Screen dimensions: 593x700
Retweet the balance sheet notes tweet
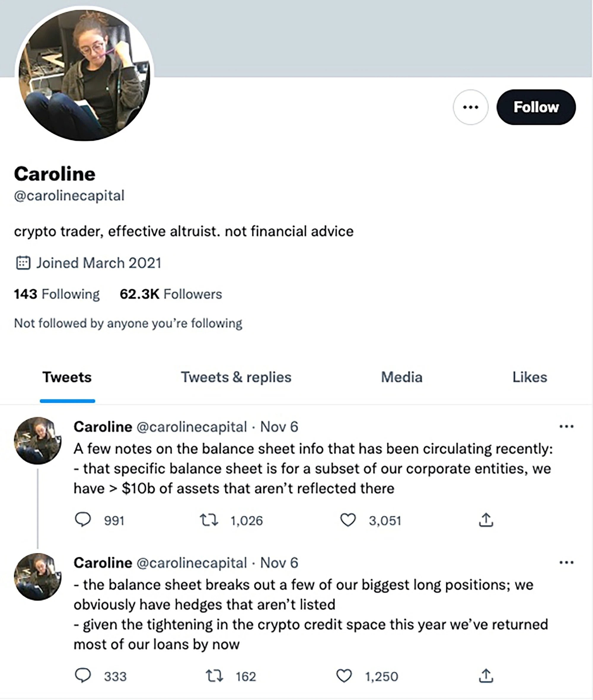[x=209, y=520]
